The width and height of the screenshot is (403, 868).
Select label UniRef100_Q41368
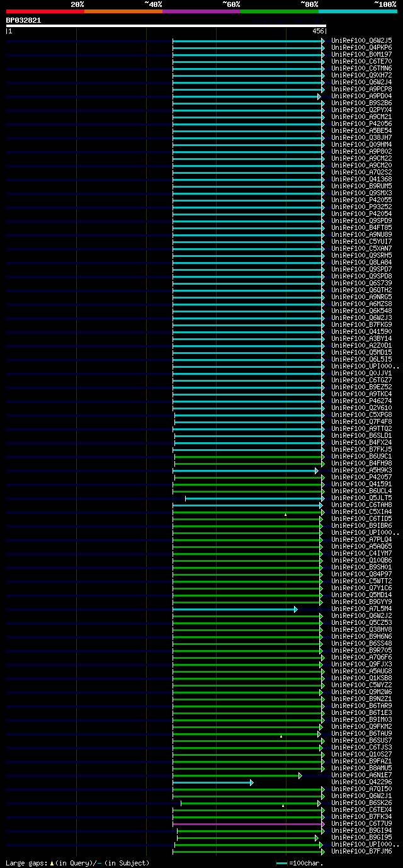(x=361, y=179)
